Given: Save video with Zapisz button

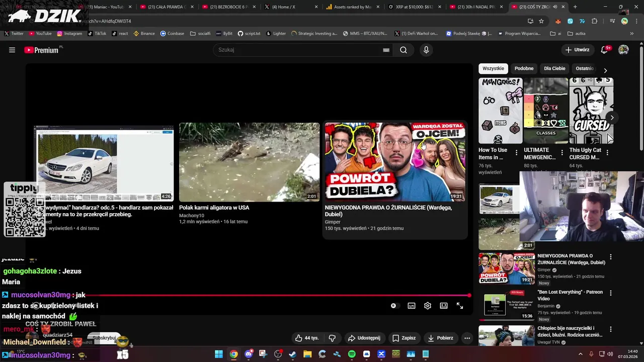Looking at the screenshot, I should coord(404,338).
